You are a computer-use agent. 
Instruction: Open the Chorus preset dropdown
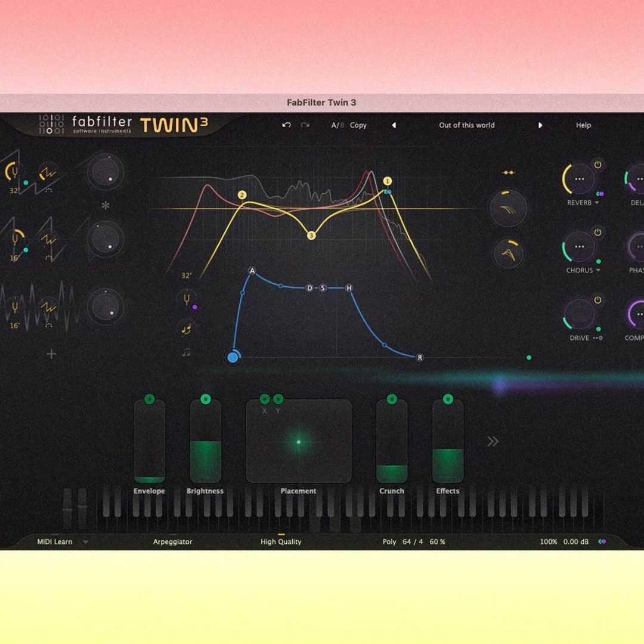click(x=597, y=270)
